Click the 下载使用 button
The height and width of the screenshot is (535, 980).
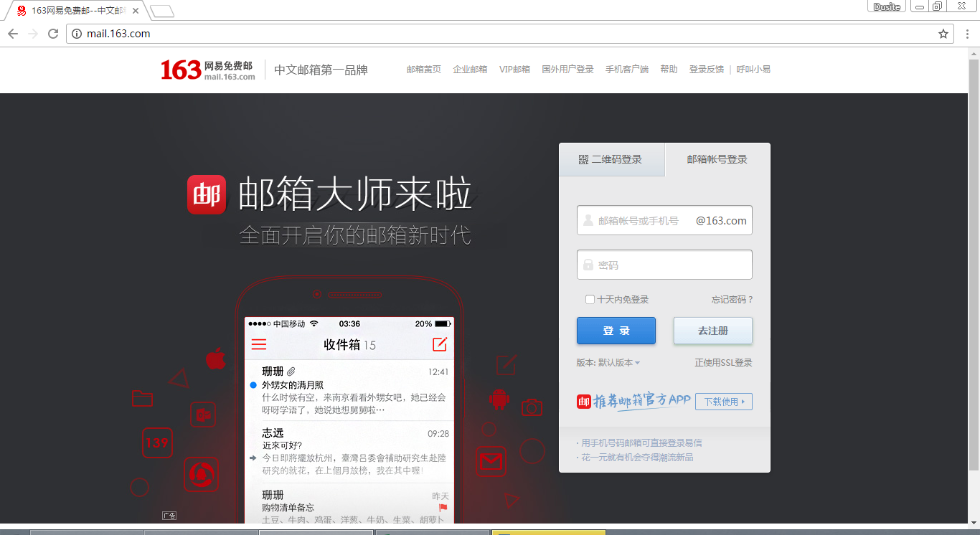pos(724,402)
